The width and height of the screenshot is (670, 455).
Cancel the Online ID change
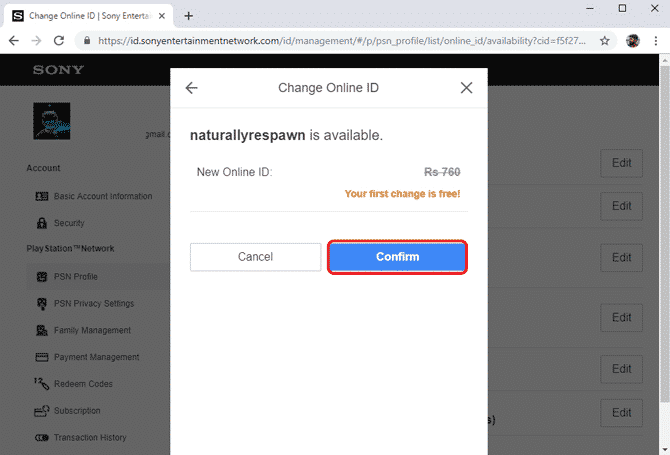[256, 257]
